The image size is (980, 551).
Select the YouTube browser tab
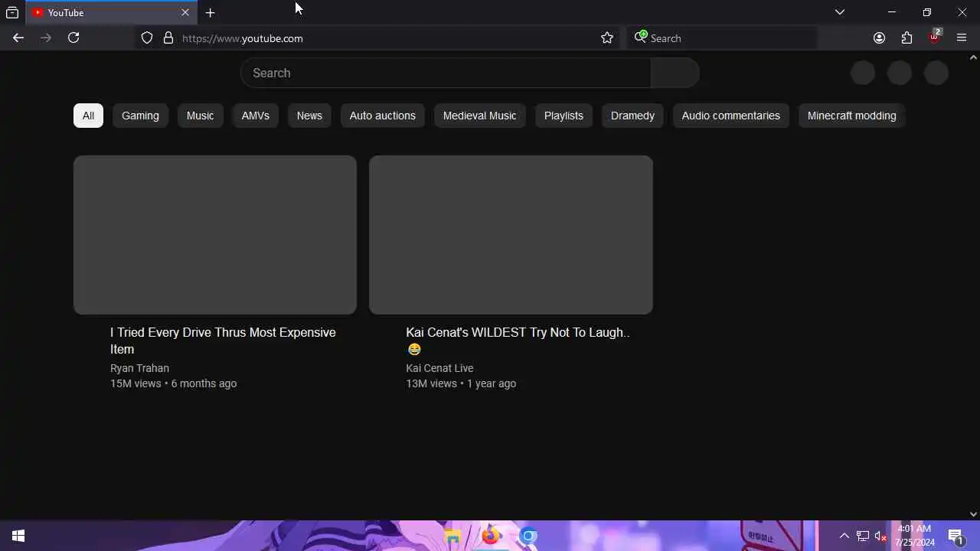tap(111, 12)
